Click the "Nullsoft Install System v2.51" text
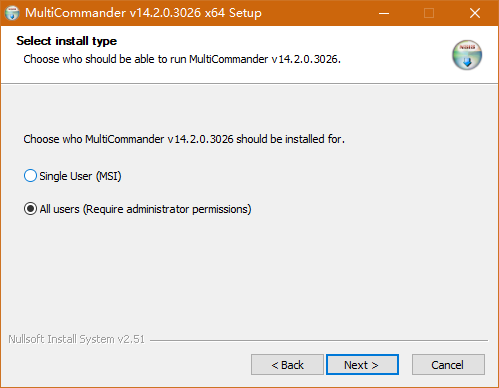This screenshot has width=499, height=388. coord(77,339)
